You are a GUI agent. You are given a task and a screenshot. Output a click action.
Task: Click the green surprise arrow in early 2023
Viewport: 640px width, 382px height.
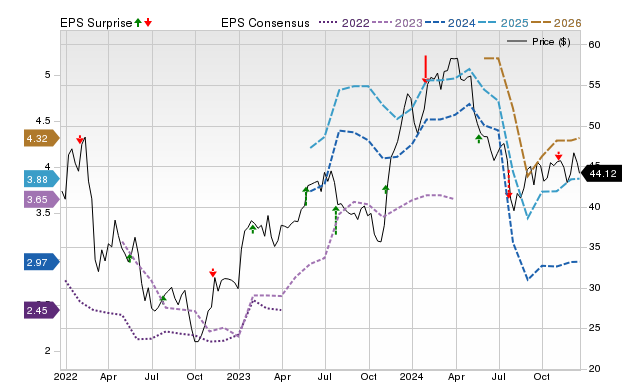[253, 229]
